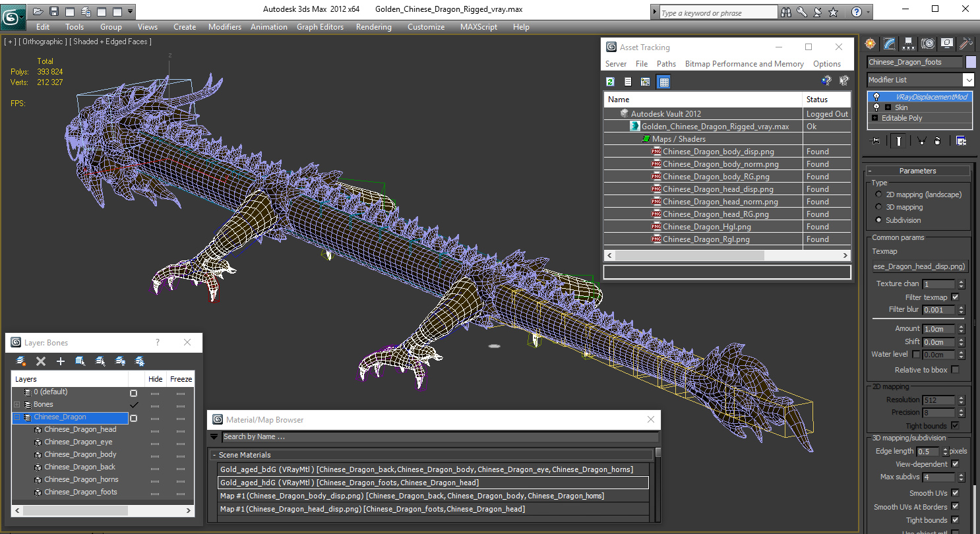Select Subdivision radio button
The width and height of the screenshot is (980, 534).
878,220
